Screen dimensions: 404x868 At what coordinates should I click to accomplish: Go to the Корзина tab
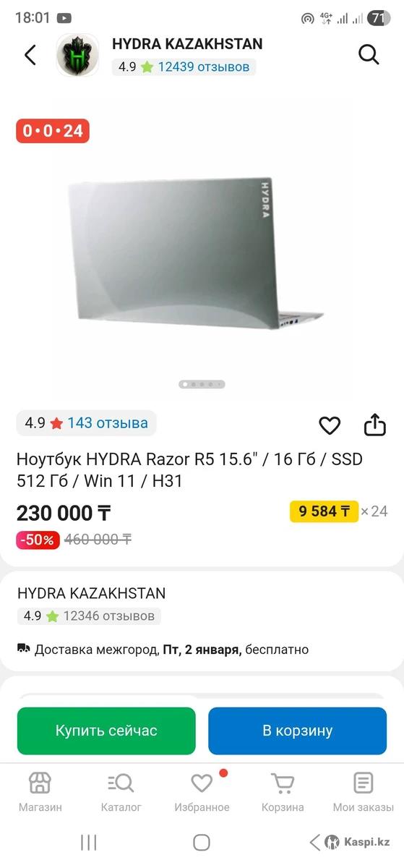(x=283, y=792)
